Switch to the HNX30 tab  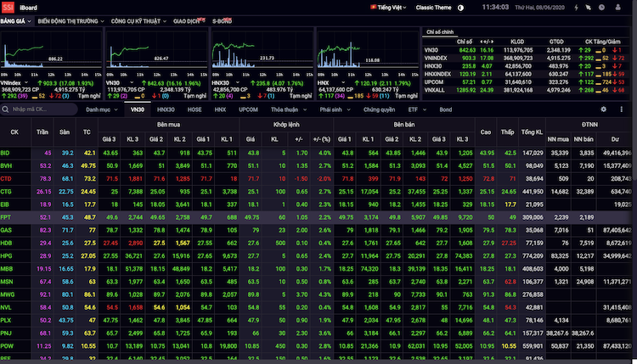coord(166,109)
